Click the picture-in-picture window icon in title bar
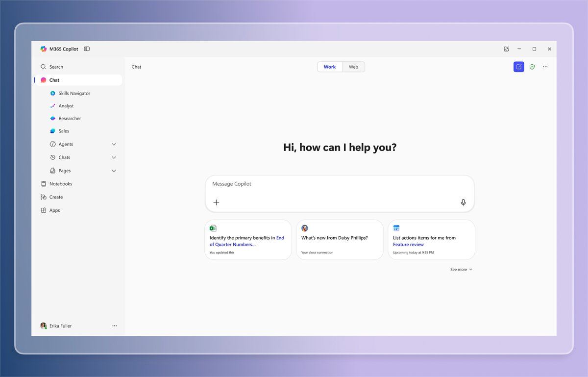 pos(506,49)
